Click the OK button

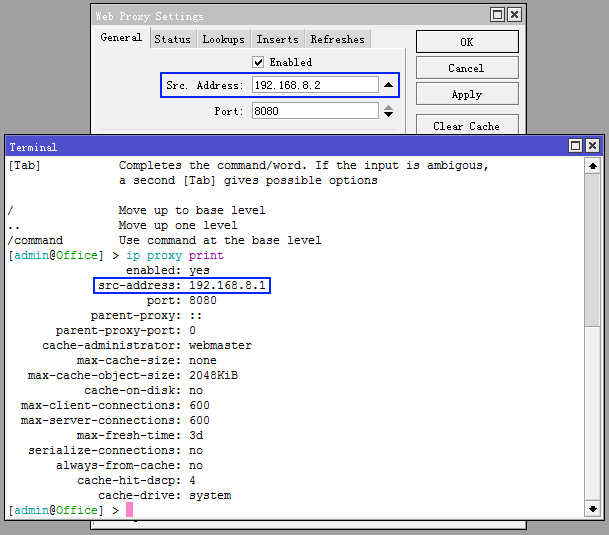(467, 42)
